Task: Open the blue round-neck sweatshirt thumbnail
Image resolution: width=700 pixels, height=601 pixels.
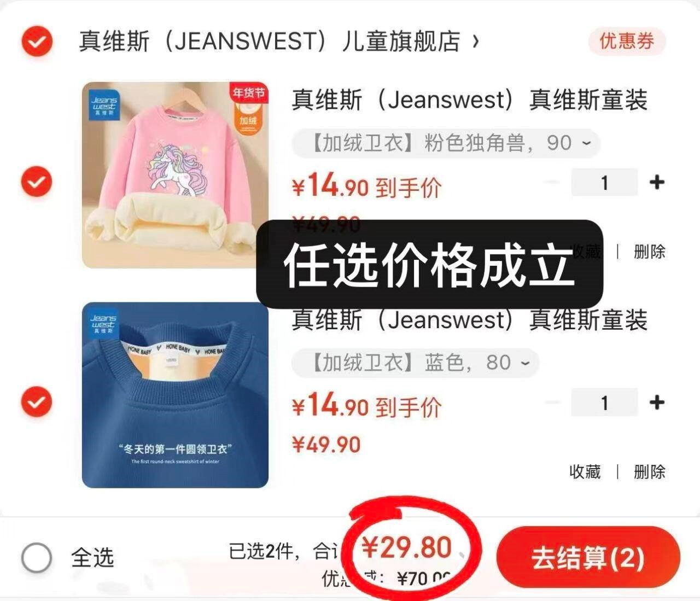Action: click(175, 395)
